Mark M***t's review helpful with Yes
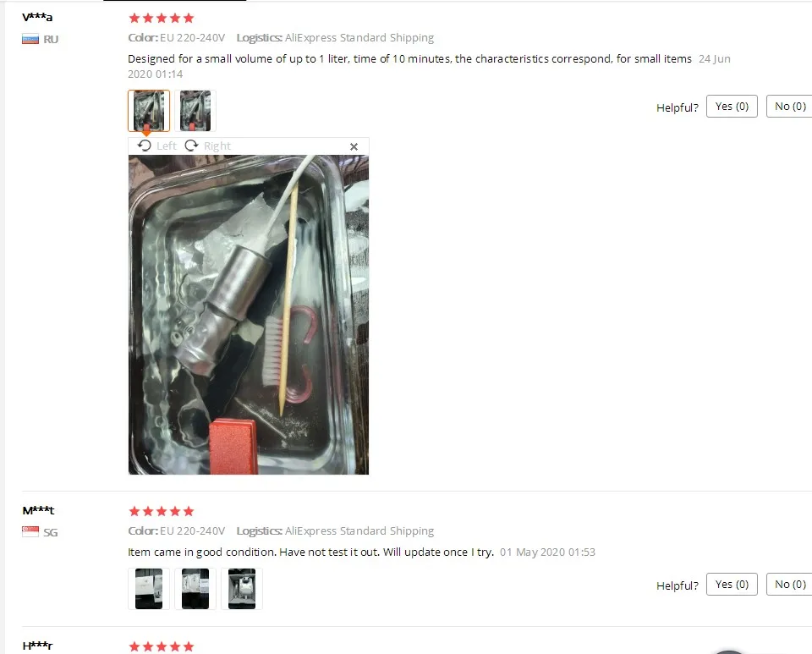 click(732, 584)
